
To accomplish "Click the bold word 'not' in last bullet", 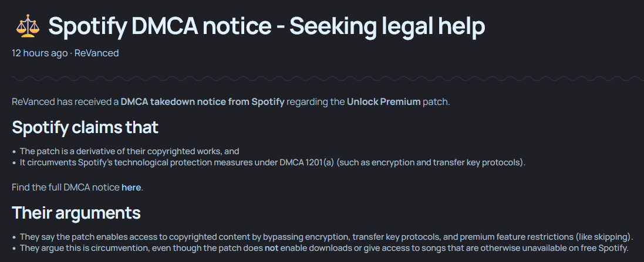I will (x=271, y=248).
